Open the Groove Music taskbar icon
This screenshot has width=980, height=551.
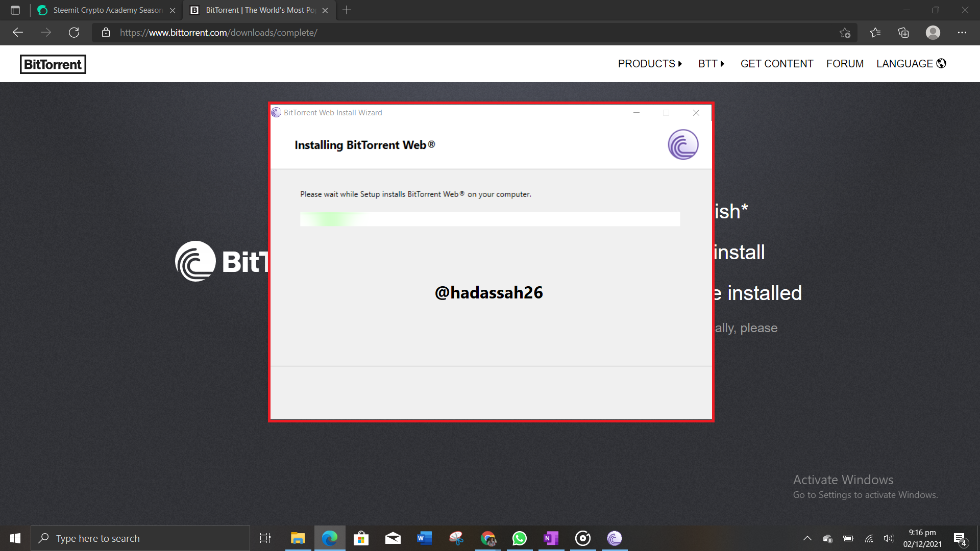click(x=583, y=538)
